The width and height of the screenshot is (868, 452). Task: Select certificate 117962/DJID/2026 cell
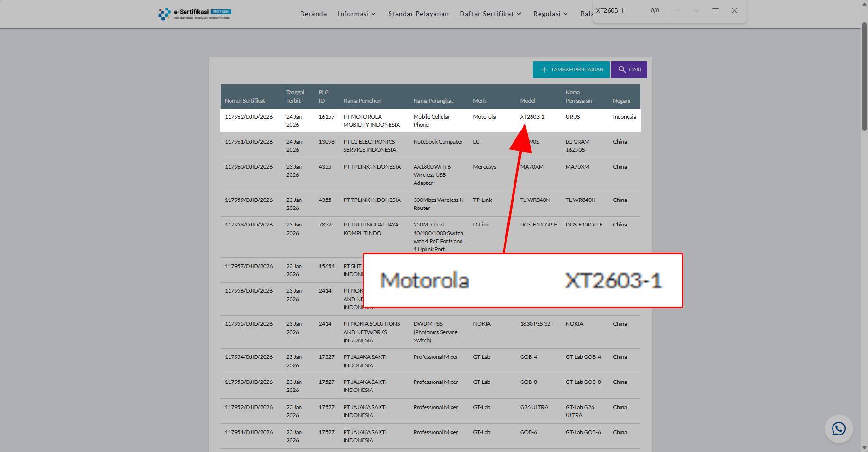[x=248, y=117]
